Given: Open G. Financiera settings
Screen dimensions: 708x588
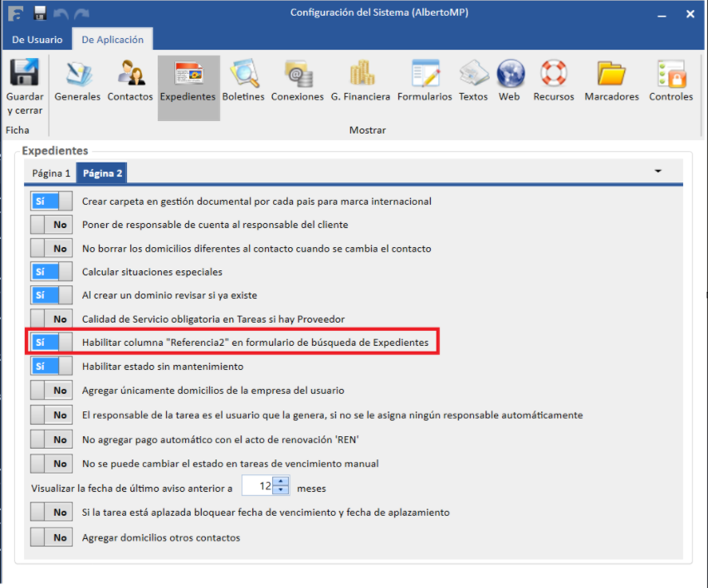Looking at the screenshot, I should pos(360,81).
